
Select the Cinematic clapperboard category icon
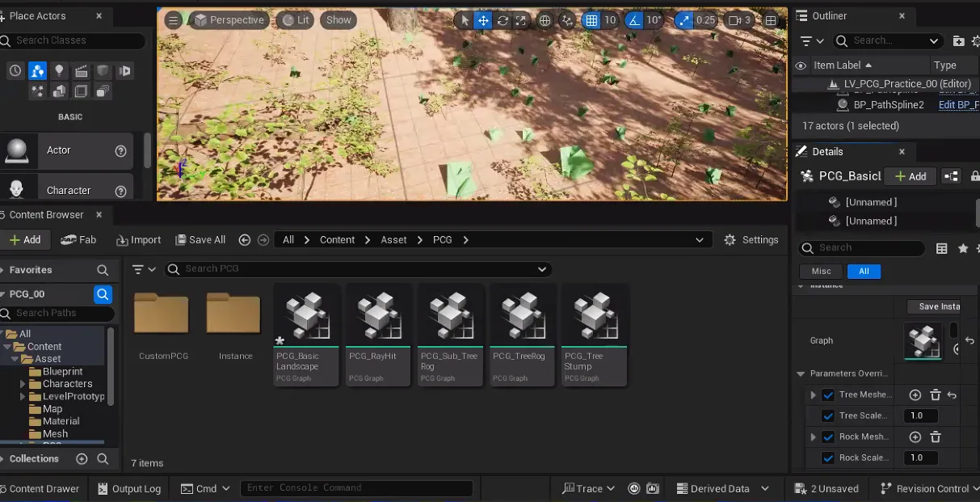pyautogui.click(x=81, y=71)
